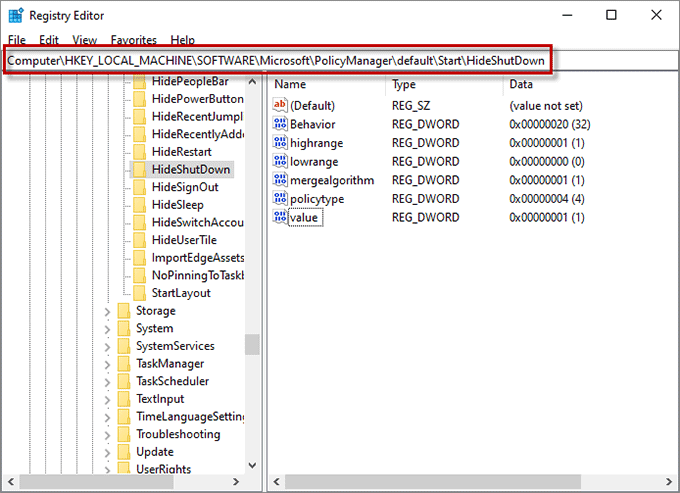
Task: Open the File menu
Action: [x=17, y=40]
